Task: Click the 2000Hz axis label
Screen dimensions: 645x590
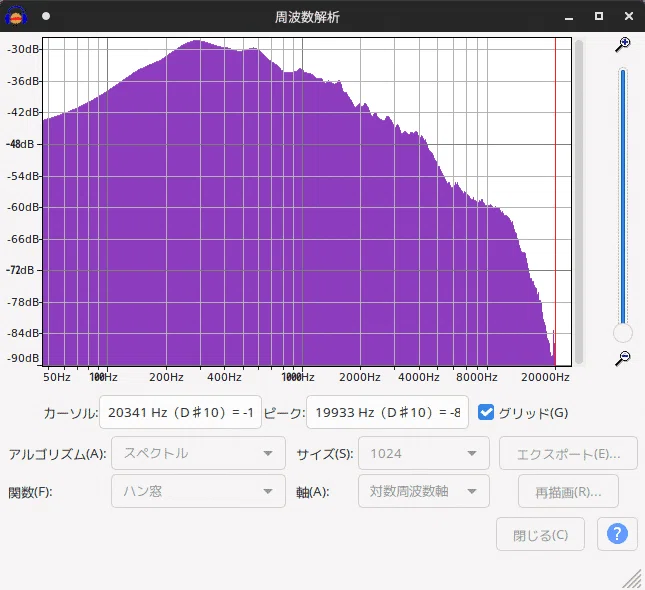Action: [360, 377]
